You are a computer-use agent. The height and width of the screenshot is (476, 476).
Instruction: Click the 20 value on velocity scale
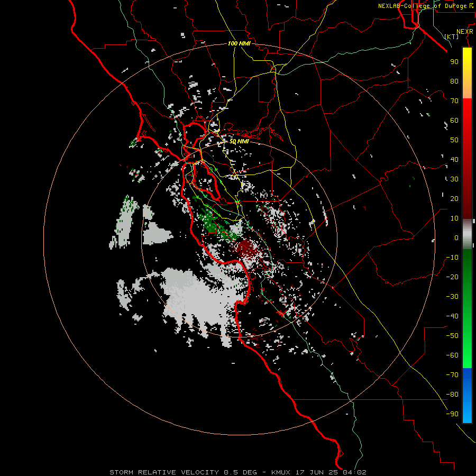(454, 198)
